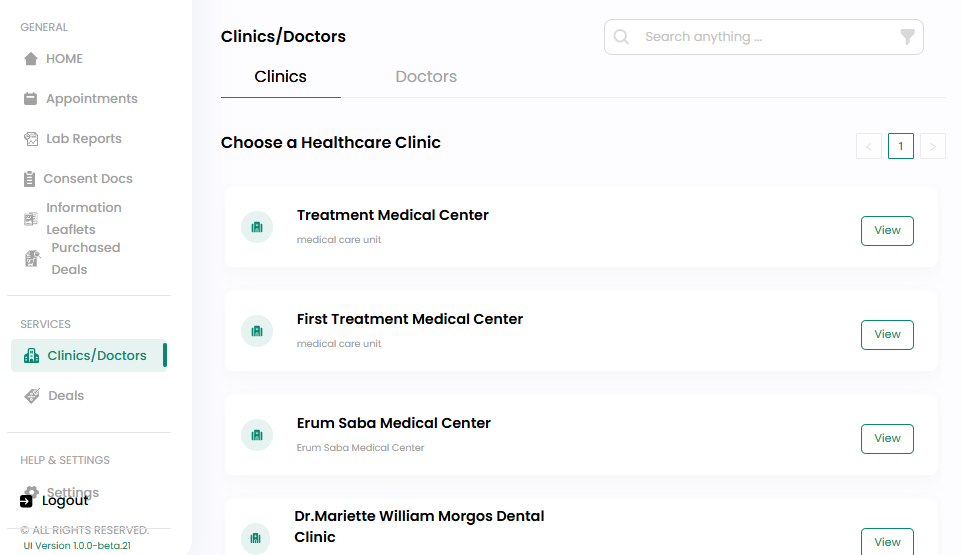Open the search filter funnel icon
Screen dimensions: 961x555
(x=908, y=37)
